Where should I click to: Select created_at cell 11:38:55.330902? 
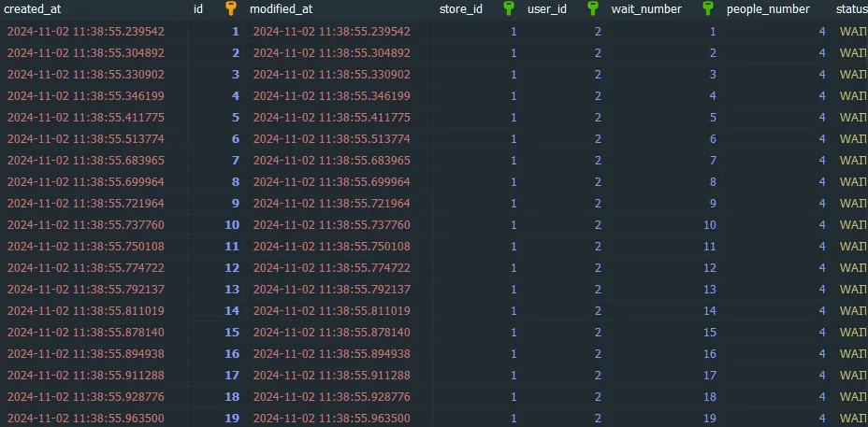click(x=86, y=75)
